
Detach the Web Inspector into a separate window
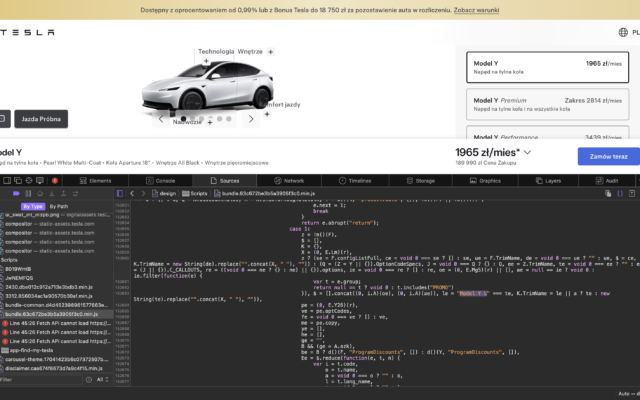click(x=18, y=180)
